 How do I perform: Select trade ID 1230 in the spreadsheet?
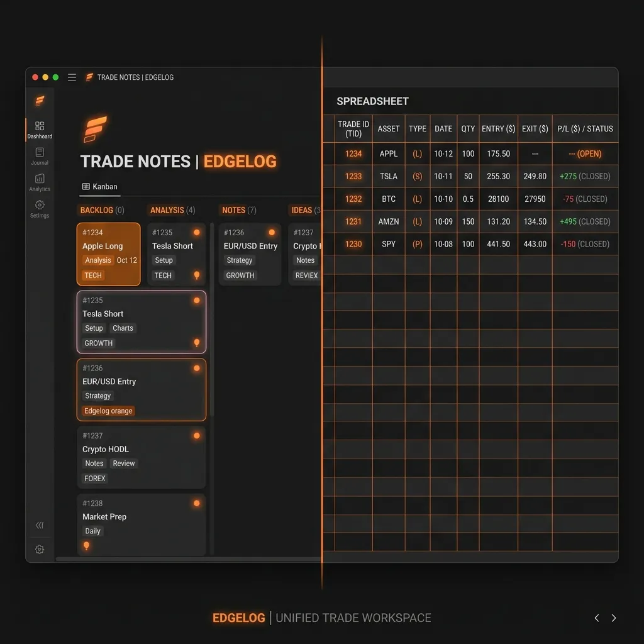tap(353, 244)
